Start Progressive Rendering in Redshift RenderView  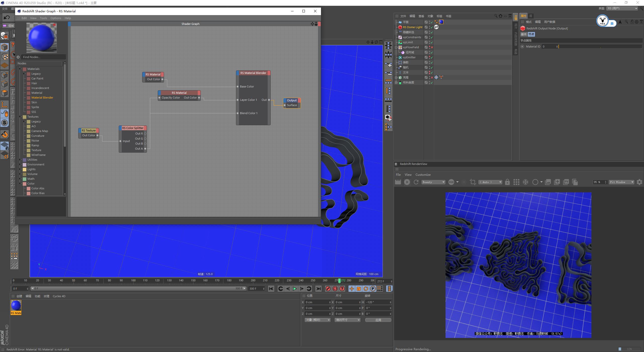click(x=407, y=182)
